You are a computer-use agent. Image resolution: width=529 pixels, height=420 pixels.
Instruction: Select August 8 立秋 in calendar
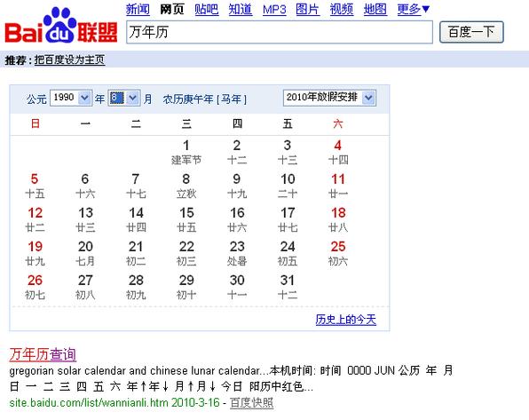point(186,186)
